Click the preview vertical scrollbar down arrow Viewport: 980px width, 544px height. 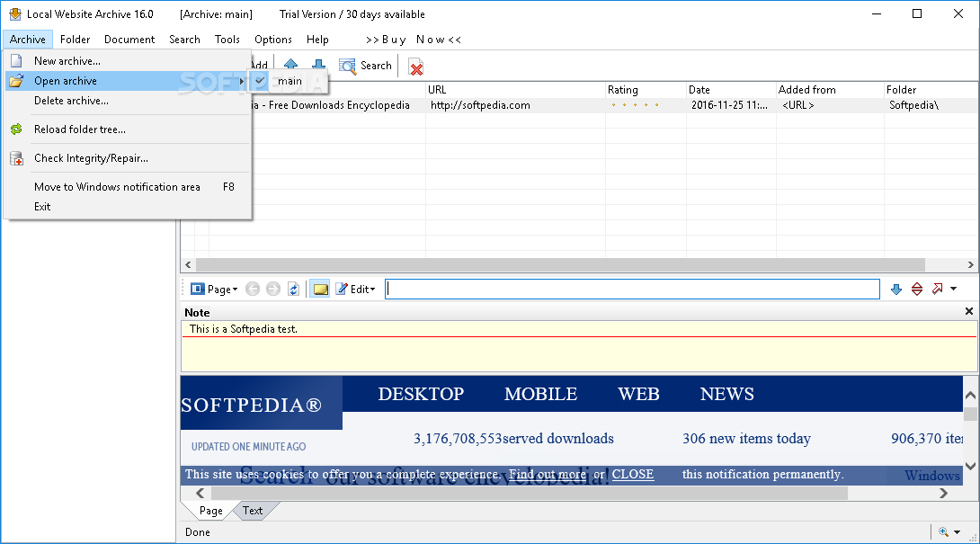click(970, 466)
